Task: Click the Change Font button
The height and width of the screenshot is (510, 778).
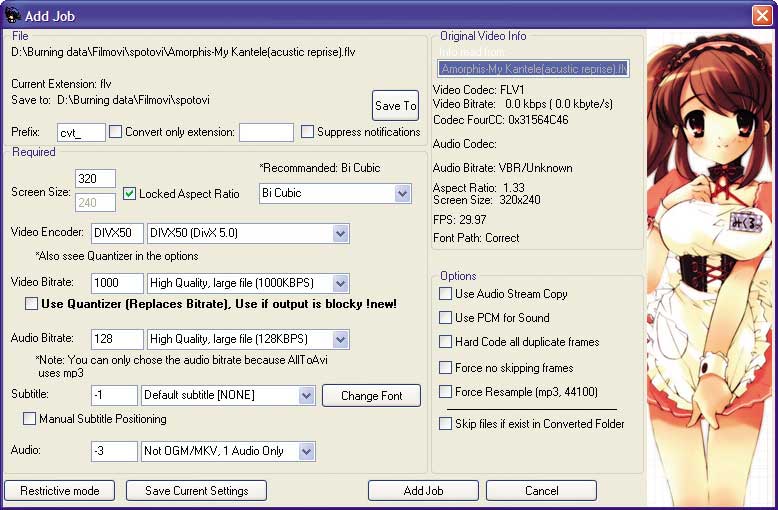Action: [372, 396]
